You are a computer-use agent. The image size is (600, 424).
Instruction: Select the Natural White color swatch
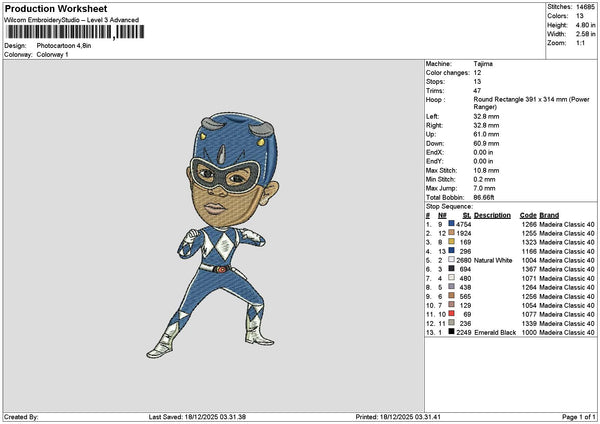tap(452, 259)
